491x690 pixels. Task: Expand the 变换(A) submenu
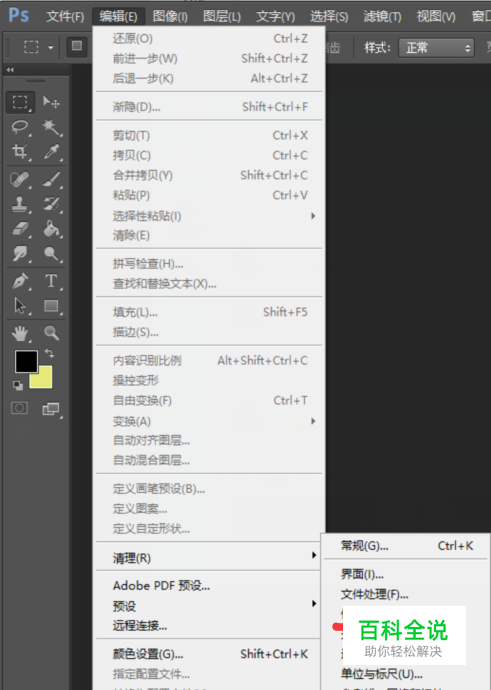209,421
